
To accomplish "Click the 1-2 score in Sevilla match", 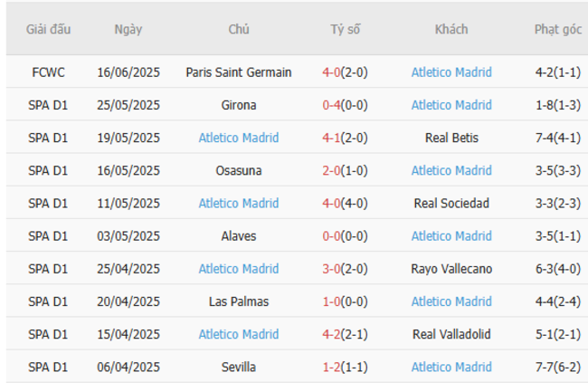I will pyautogui.click(x=333, y=367).
